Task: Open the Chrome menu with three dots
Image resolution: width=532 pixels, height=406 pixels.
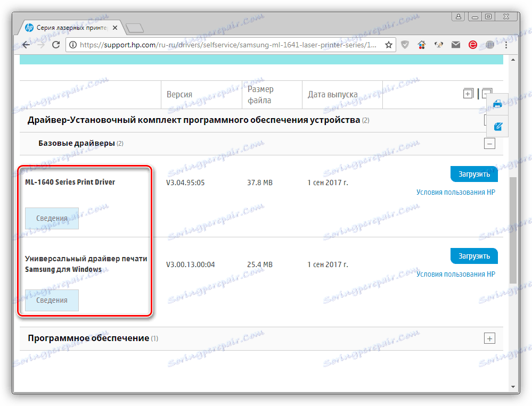Action: click(x=506, y=45)
